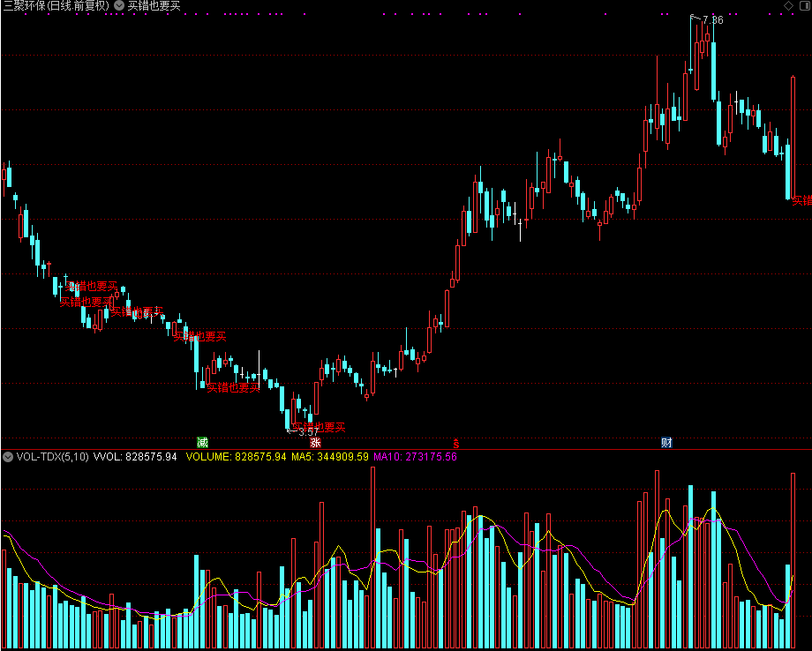The image size is (812, 651).
Task: Click the 7.36 high price label
Action: [x=712, y=20]
